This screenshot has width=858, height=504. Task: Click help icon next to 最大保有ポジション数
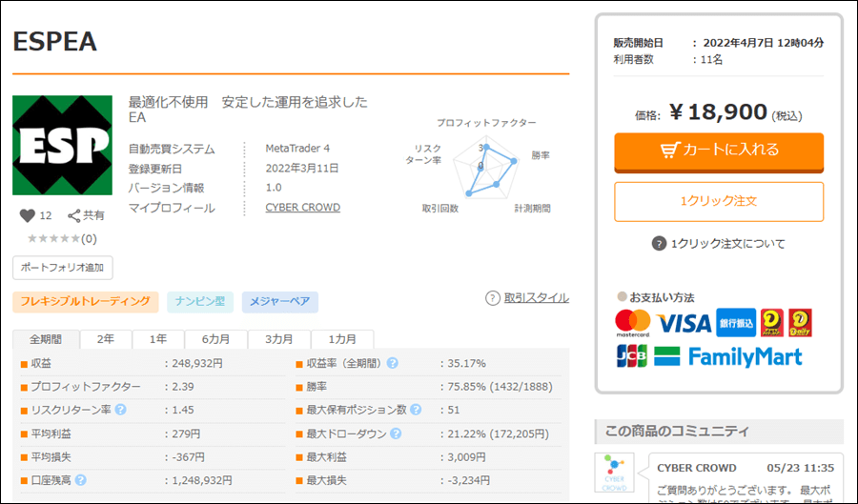click(x=416, y=410)
